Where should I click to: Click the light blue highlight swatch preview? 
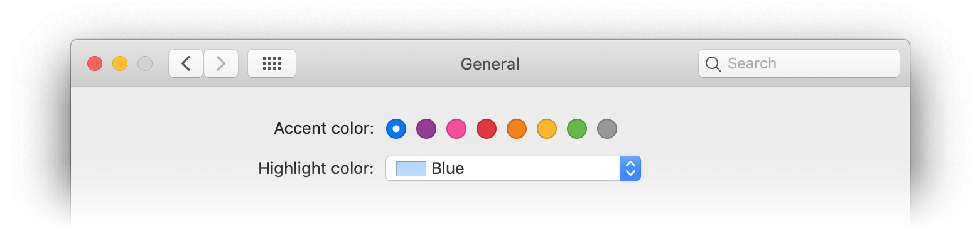click(x=411, y=168)
